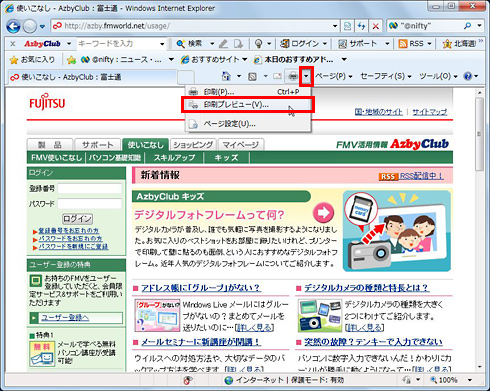490x391 pixels.
Task: Click the お気に入り favorites star button
Action: coord(32,60)
